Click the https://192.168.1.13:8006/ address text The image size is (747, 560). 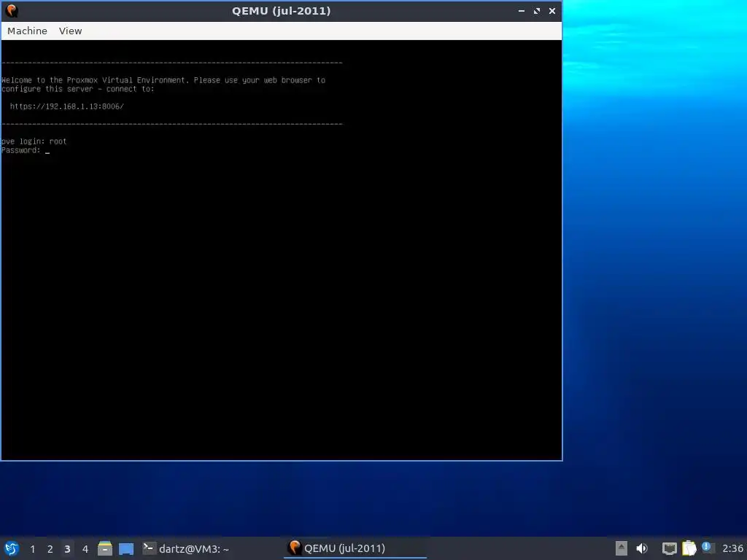click(x=66, y=106)
